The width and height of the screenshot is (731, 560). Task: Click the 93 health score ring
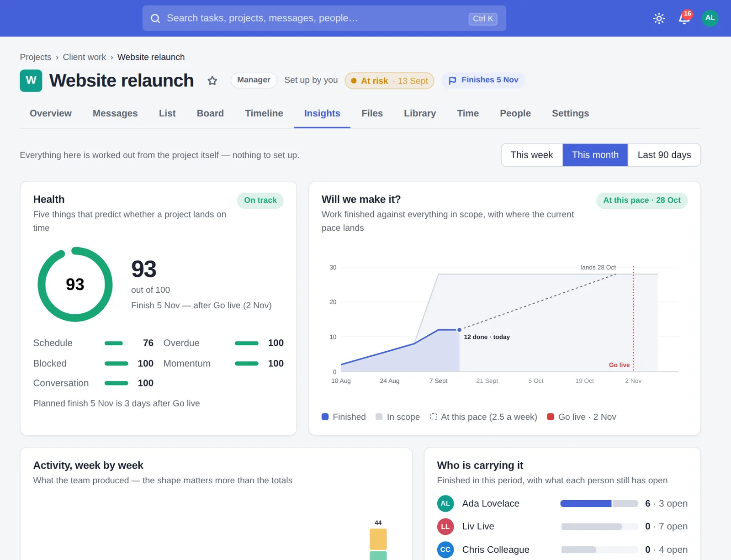(x=75, y=284)
